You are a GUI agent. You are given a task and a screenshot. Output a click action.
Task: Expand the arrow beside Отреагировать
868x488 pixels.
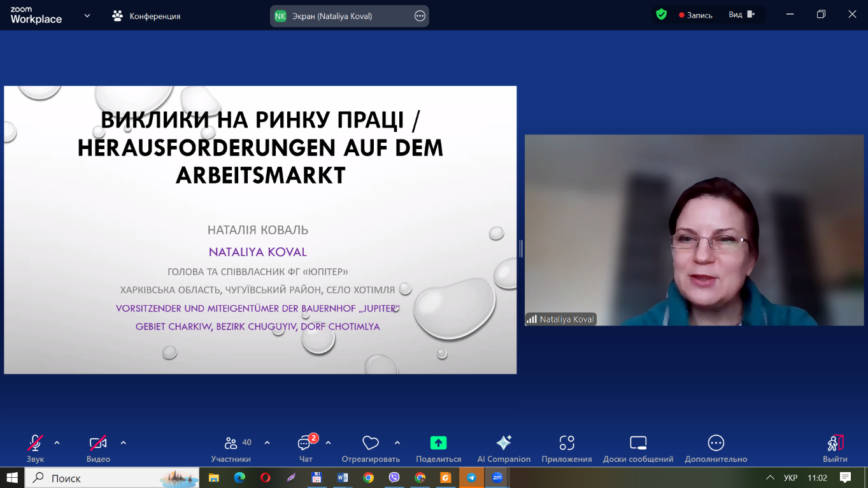(x=397, y=443)
